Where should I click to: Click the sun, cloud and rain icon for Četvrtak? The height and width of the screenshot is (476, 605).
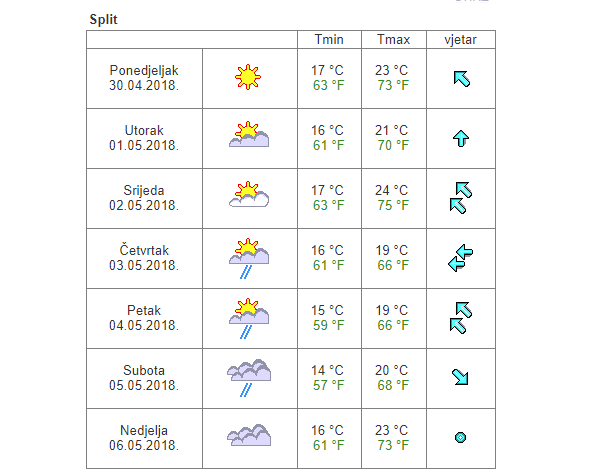click(249, 258)
